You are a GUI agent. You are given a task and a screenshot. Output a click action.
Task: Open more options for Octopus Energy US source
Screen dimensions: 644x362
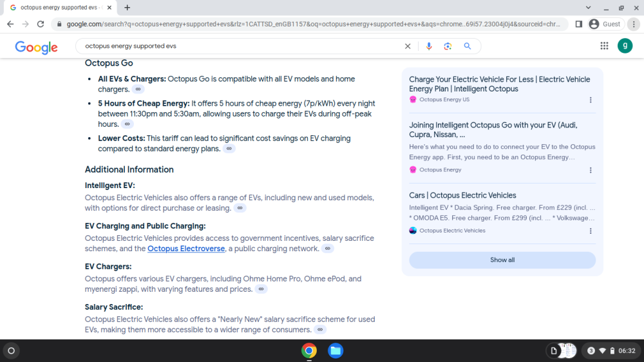[591, 100]
